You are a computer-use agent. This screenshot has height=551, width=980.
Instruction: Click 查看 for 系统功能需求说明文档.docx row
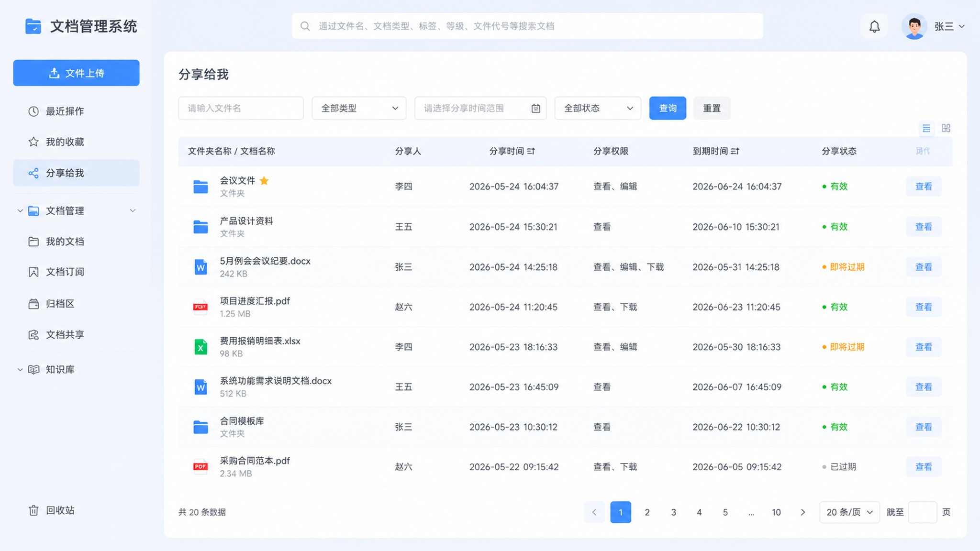tap(924, 387)
